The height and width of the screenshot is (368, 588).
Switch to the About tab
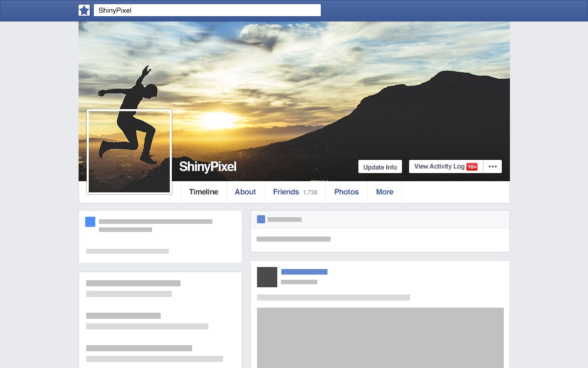[x=245, y=192]
